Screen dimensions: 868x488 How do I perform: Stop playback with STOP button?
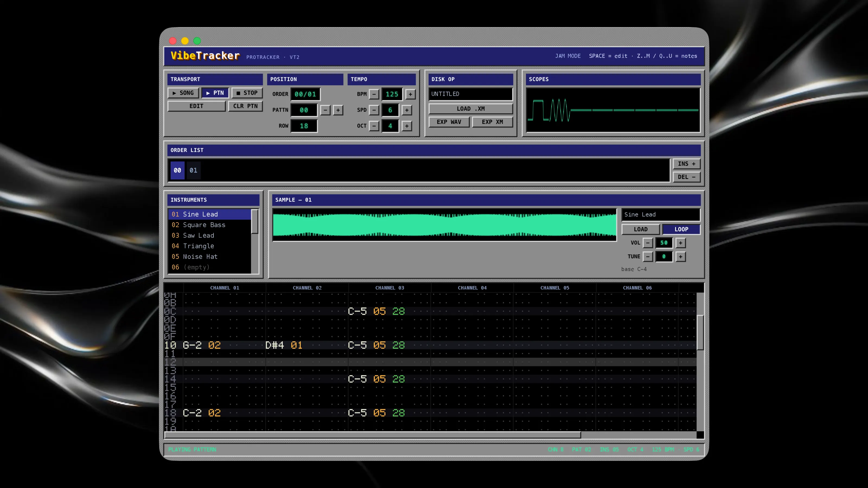[x=247, y=93]
